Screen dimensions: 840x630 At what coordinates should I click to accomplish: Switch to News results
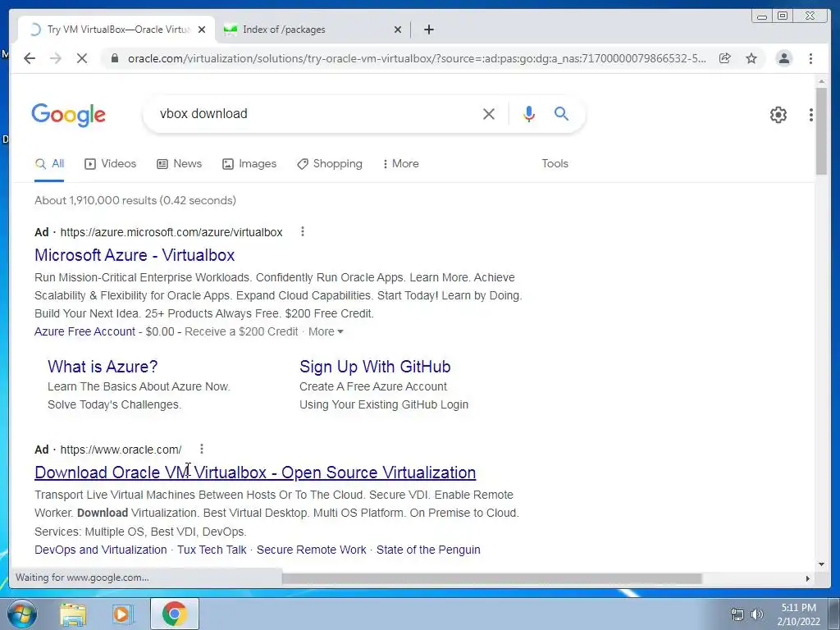[x=179, y=164]
